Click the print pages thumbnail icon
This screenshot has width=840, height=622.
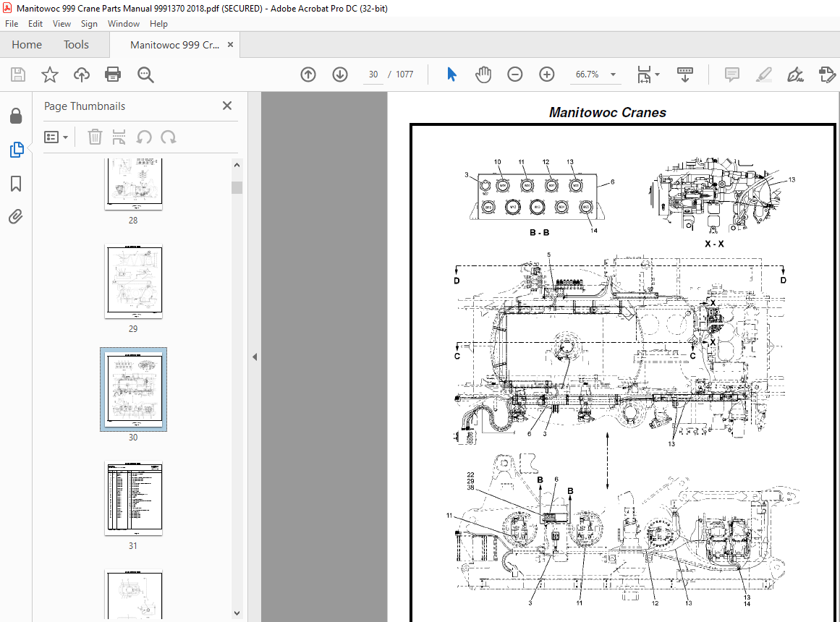click(119, 137)
